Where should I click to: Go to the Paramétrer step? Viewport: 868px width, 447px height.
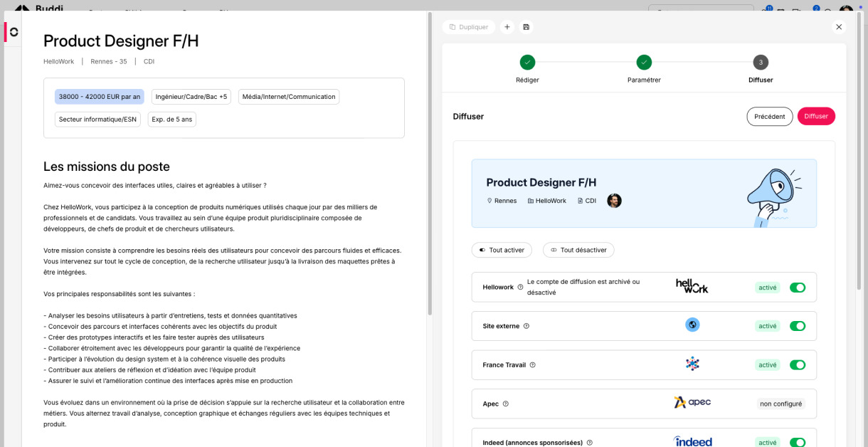click(644, 63)
